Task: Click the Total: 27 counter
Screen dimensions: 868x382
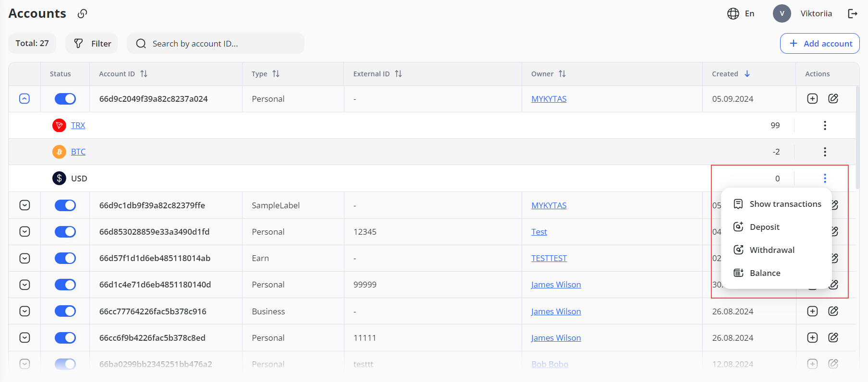Action: click(x=32, y=43)
